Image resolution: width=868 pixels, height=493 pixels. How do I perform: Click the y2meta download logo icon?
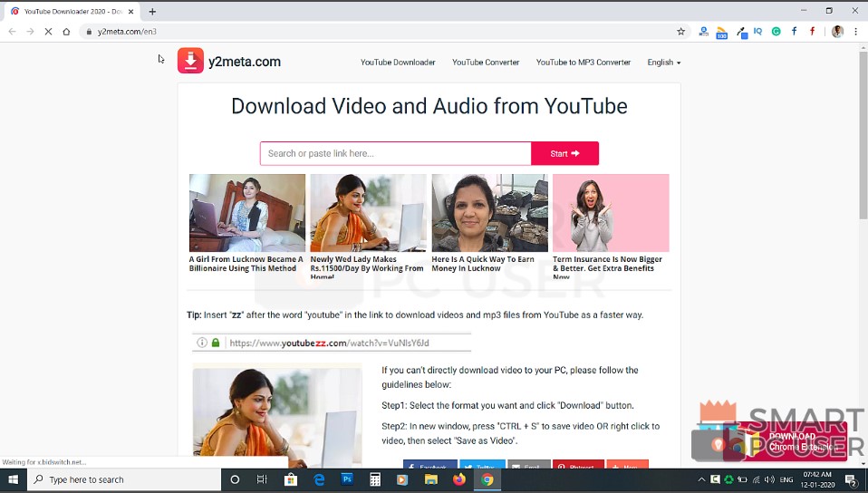pos(190,61)
